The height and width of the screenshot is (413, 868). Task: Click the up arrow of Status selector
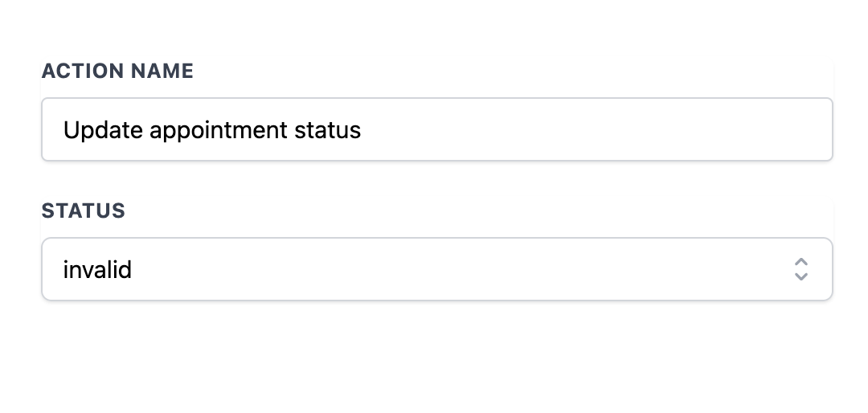(801, 263)
